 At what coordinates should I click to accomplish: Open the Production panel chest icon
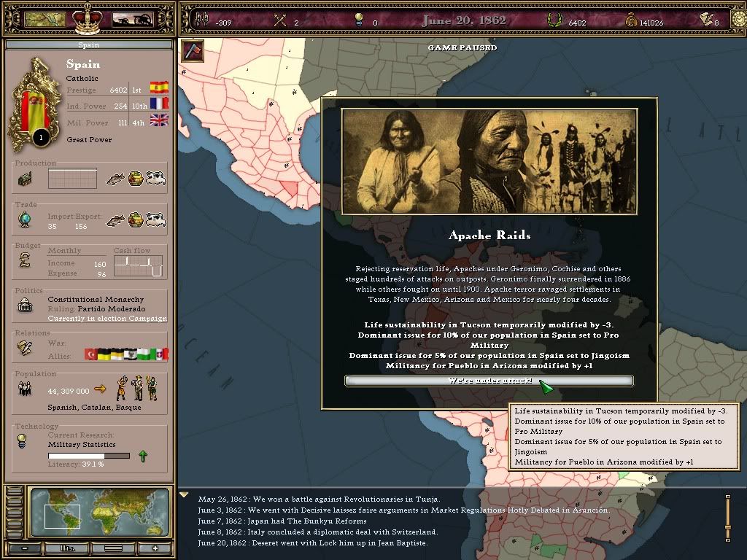coord(25,179)
